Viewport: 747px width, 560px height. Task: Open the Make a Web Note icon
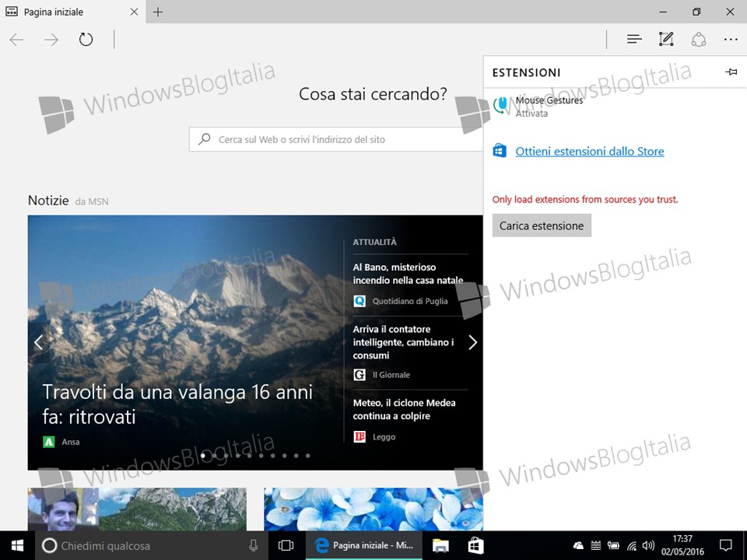[x=666, y=39]
